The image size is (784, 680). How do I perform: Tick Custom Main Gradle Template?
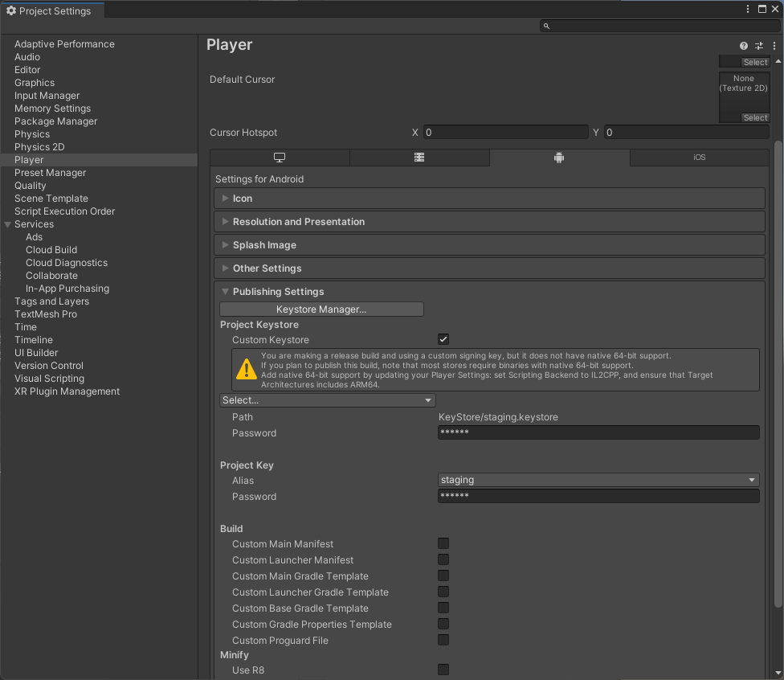[x=443, y=576]
